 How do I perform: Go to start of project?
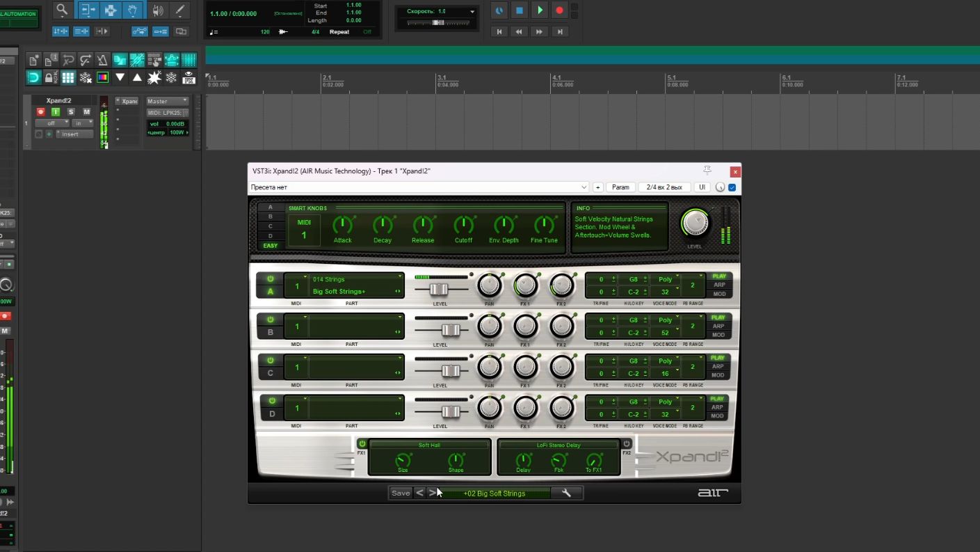click(x=499, y=32)
